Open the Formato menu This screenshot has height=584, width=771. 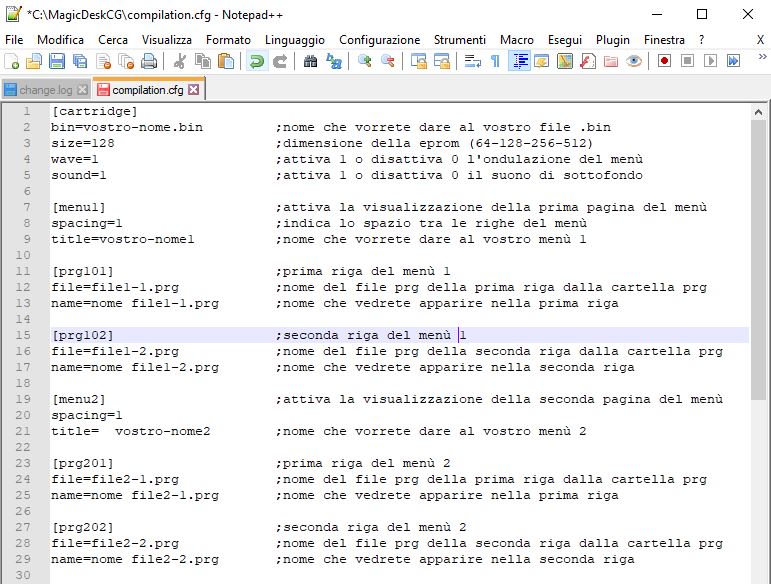(228, 40)
